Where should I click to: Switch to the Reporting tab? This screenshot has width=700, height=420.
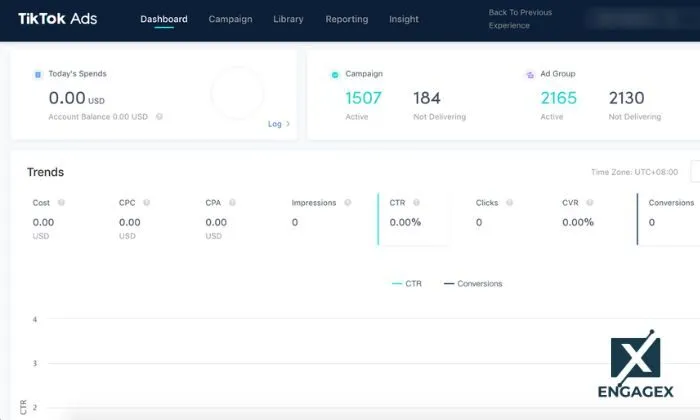(346, 19)
